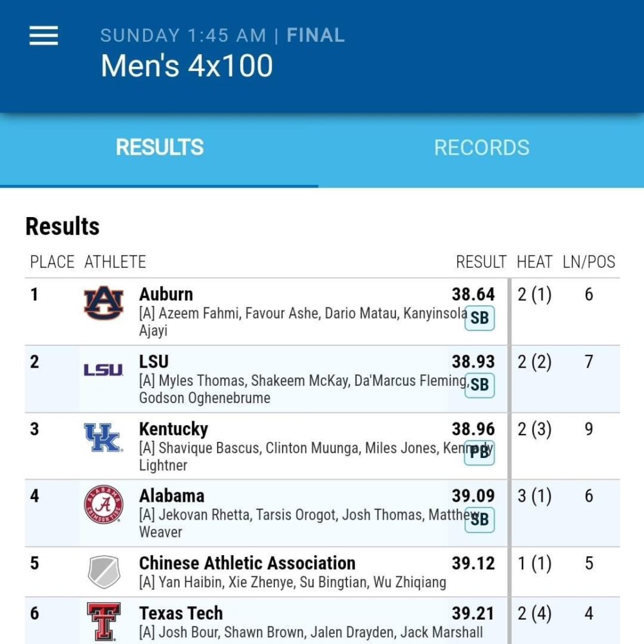
Task: Tap the Auburn team logo
Action: tap(104, 303)
